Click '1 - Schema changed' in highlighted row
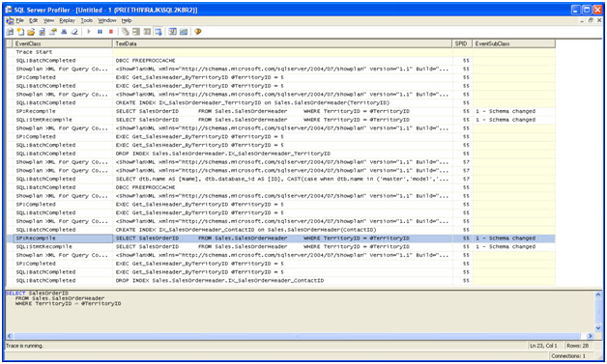The image size is (607, 364). (506, 238)
